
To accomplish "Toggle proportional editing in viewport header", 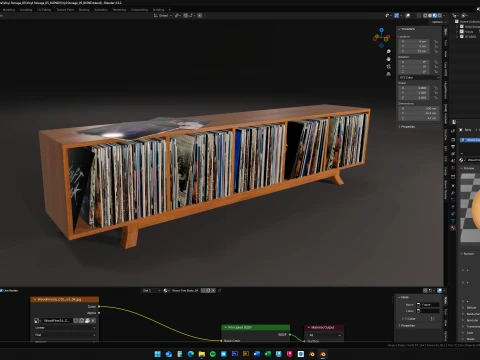I will tap(200, 15).
